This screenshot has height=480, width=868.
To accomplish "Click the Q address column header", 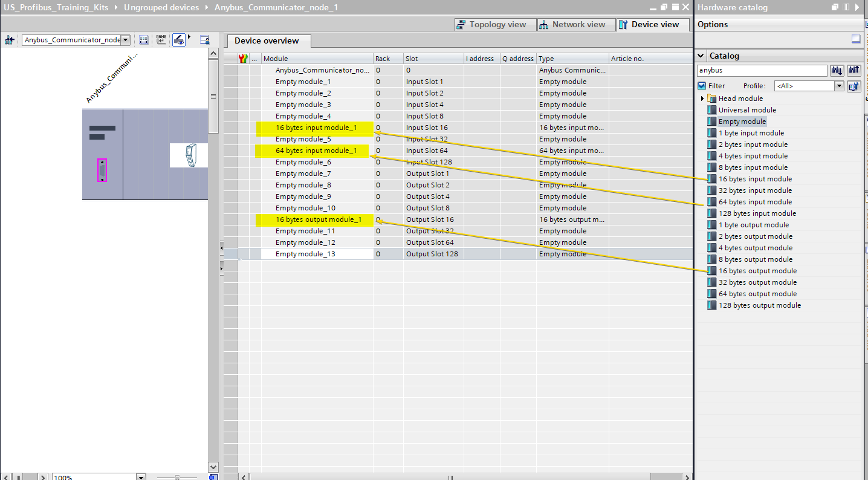I will tap(518, 59).
